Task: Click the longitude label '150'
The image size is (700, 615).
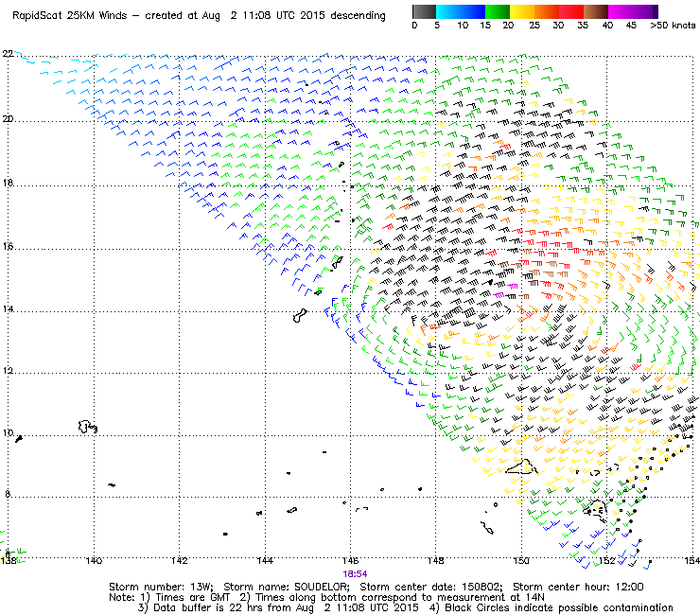Action: click(521, 560)
